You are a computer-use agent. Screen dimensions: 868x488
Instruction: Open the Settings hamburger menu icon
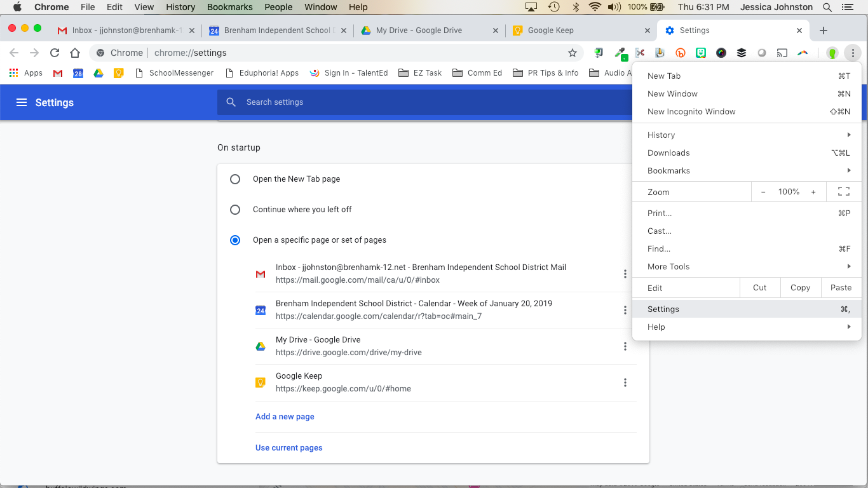[x=22, y=102]
